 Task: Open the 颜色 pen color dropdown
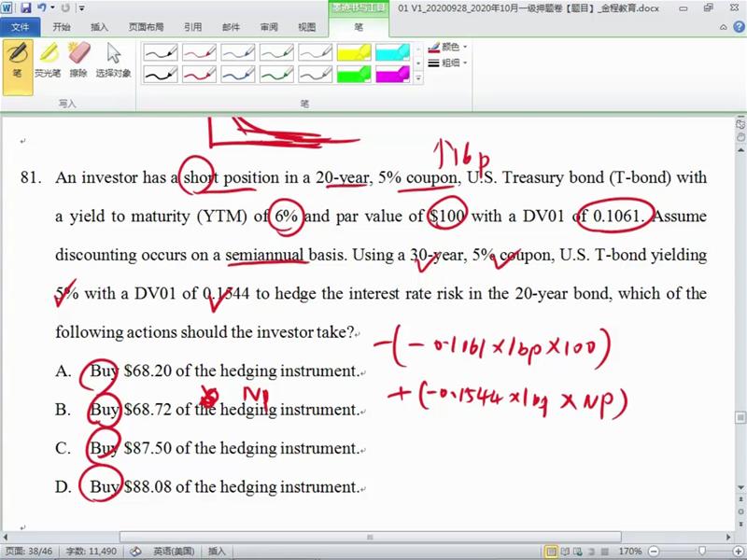click(x=448, y=46)
